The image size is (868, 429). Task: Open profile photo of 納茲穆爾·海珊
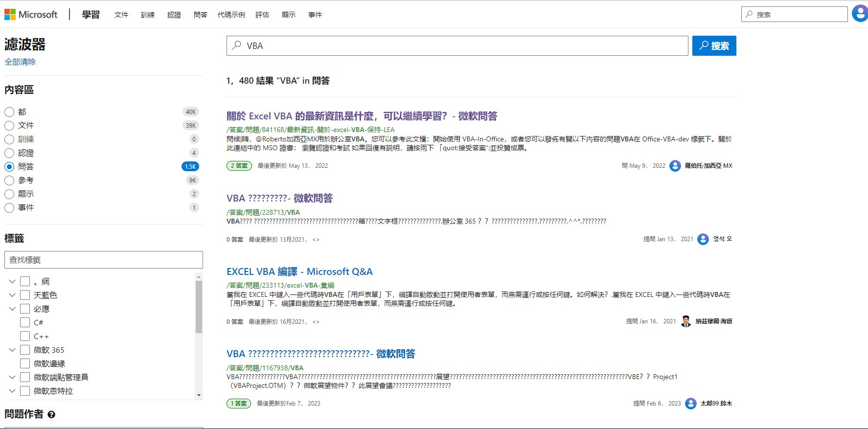(686, 321)
